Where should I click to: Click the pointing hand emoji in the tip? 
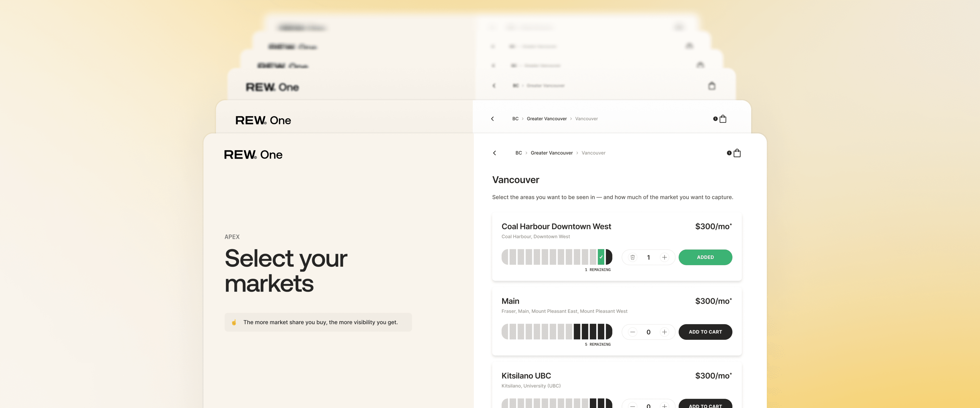[234, 322]
